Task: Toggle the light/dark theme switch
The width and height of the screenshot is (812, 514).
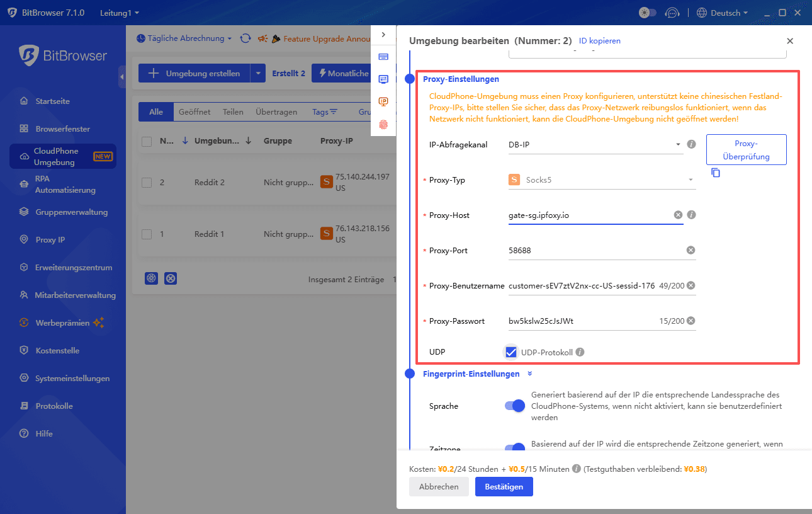Action: (648, 13)
